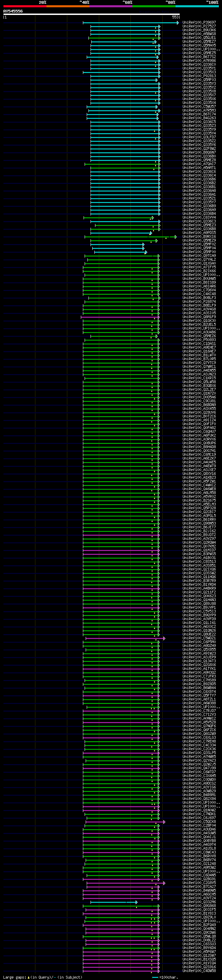The image size is (222, 980).
Task: Click label UniRef100_C1DAS1
Action: (199, 343)
